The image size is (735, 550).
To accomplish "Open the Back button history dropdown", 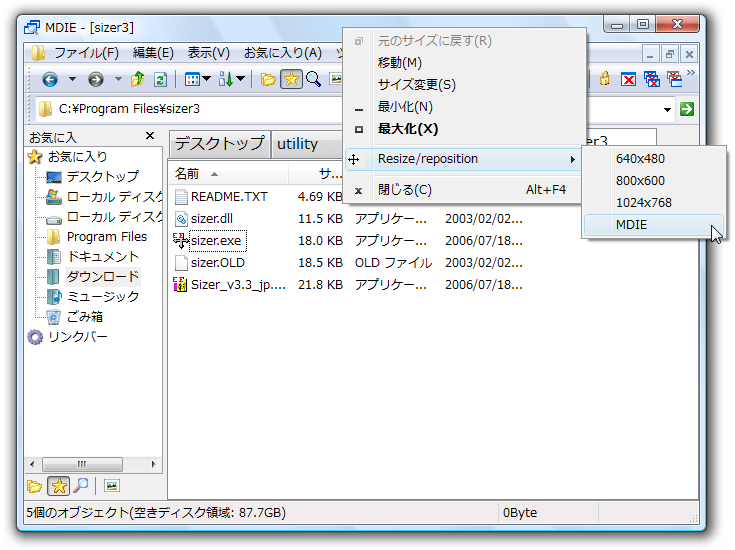I will click(72, 79).
